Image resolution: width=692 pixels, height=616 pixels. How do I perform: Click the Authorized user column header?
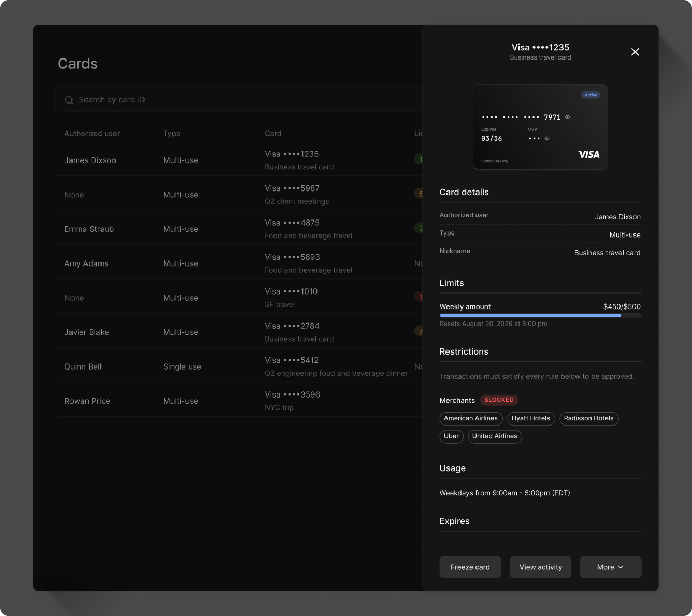click(x=92, y=134)
